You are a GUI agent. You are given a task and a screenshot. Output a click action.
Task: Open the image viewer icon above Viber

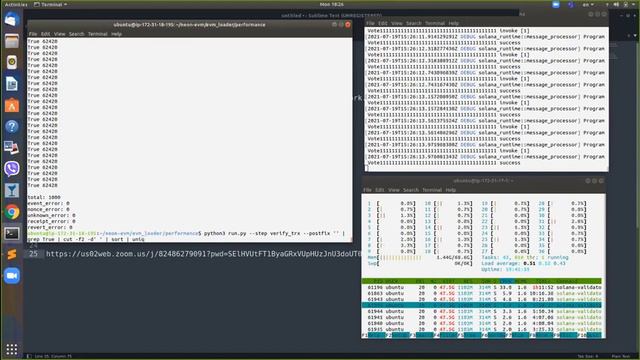tap(12, 147)
